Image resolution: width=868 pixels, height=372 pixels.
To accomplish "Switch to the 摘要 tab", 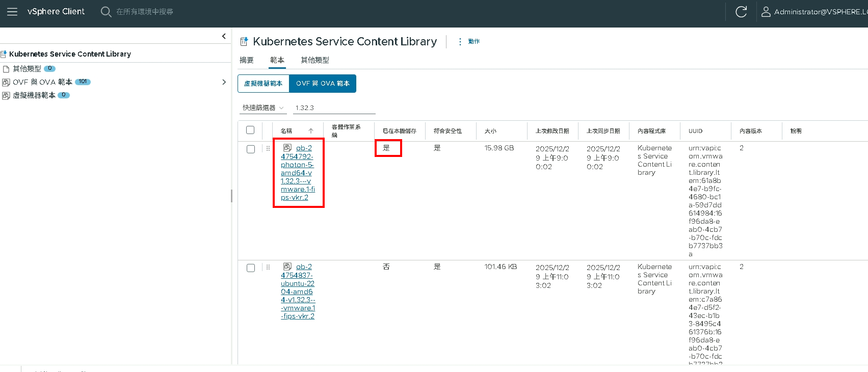I will point(247,60).
